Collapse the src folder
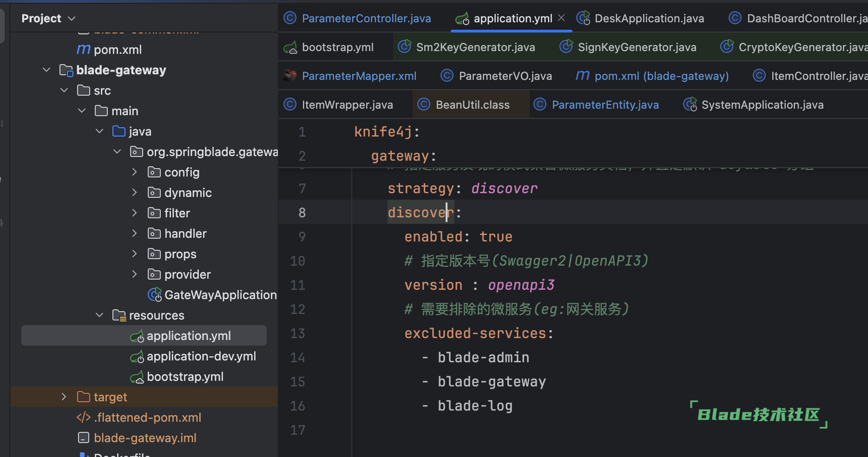 click(x=64, y=91)
